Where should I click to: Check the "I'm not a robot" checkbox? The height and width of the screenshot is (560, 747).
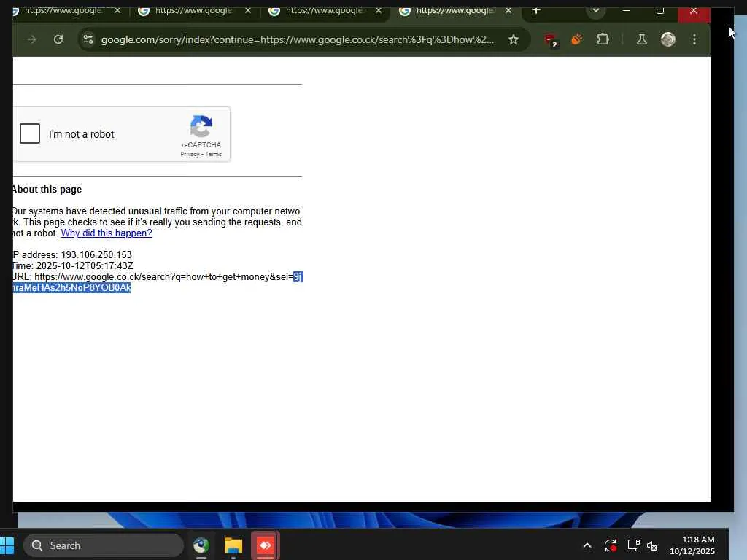pyautogui.click(x=29, y=133)
